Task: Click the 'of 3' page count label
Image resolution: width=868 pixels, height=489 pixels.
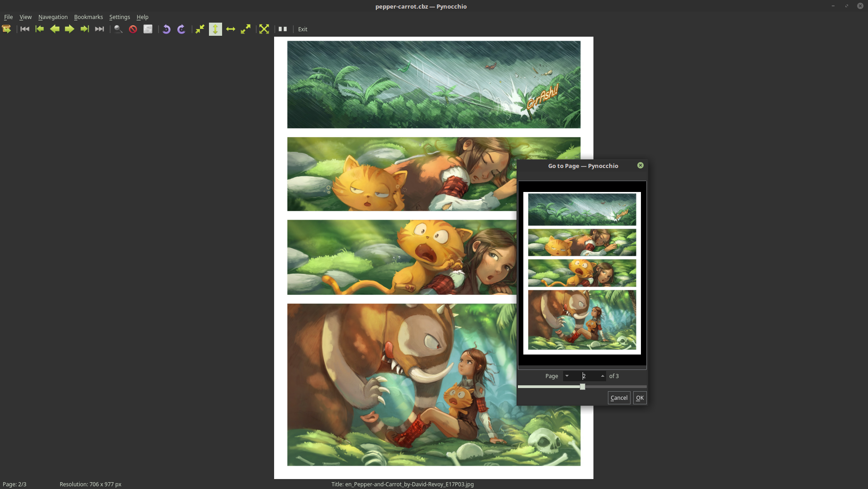Action: [x=614, y=376]
